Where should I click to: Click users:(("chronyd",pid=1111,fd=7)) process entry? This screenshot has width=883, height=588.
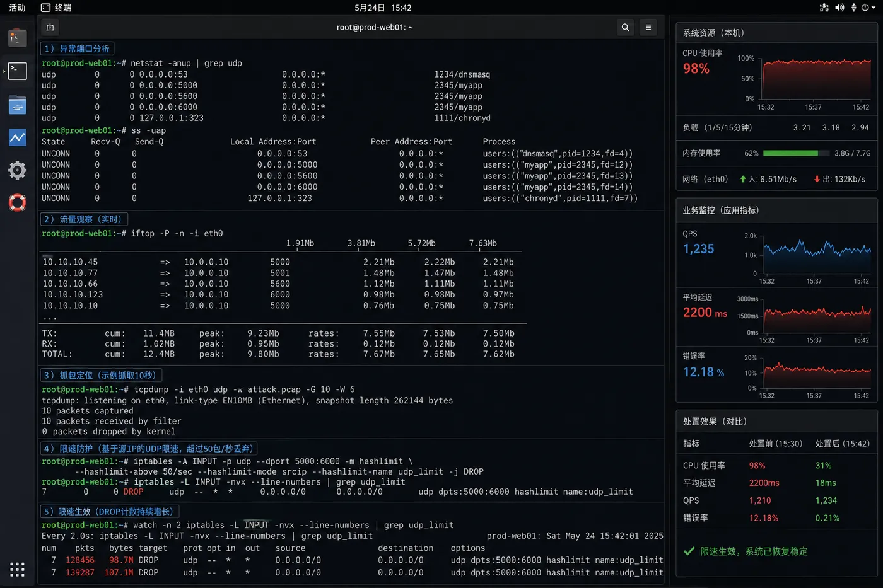[560, 198]
